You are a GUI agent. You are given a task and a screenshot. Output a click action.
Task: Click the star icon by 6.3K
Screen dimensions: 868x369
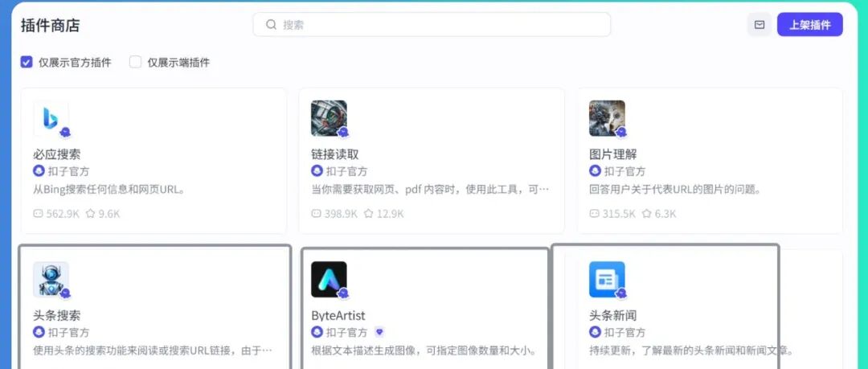[646, 213]
